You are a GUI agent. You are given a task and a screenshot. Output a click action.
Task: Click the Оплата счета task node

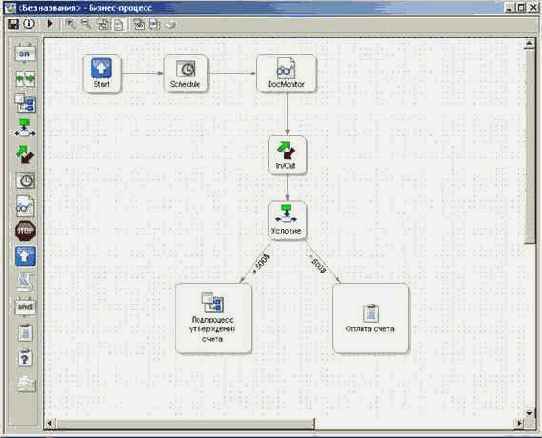pyautogui.click(x=370, y=318)
